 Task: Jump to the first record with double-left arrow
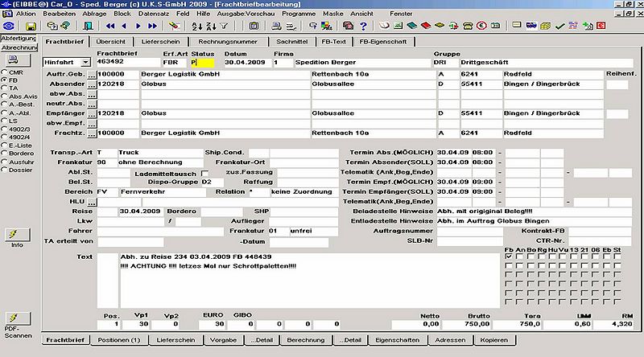pos(110,27)
